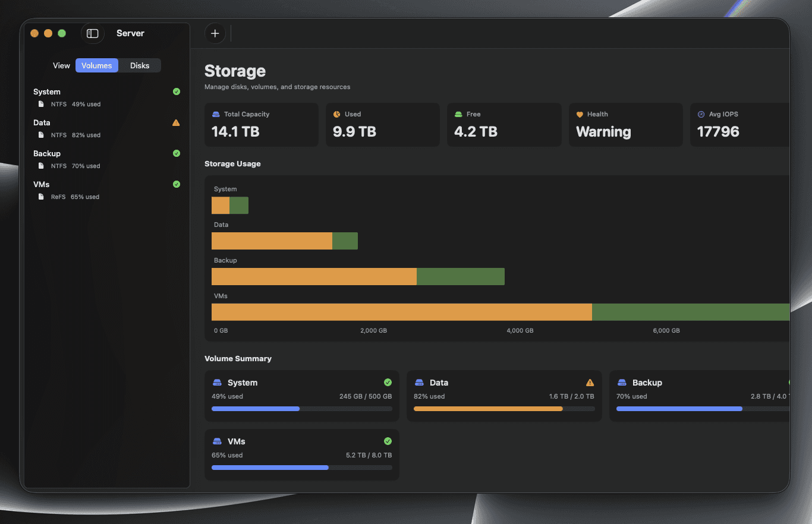Click the 'Storage' page title
This screenshot has width=812, height=524.
tap(235, 71)
